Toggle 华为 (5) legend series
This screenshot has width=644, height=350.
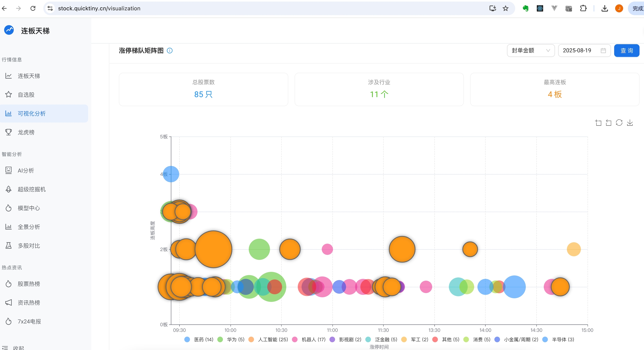(231, 339)
